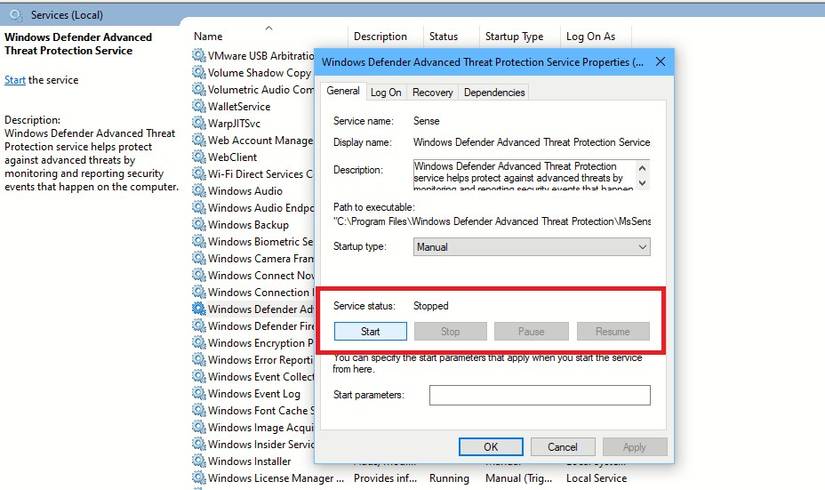Click the Resume service button
The width and height of the screenshot is (825, 490).
[x=613, y=331]
